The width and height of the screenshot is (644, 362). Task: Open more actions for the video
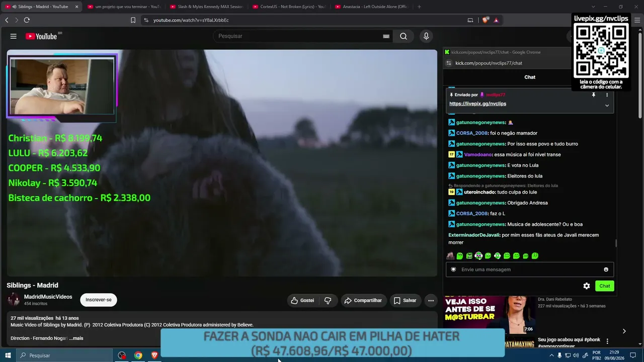point(431,301)
